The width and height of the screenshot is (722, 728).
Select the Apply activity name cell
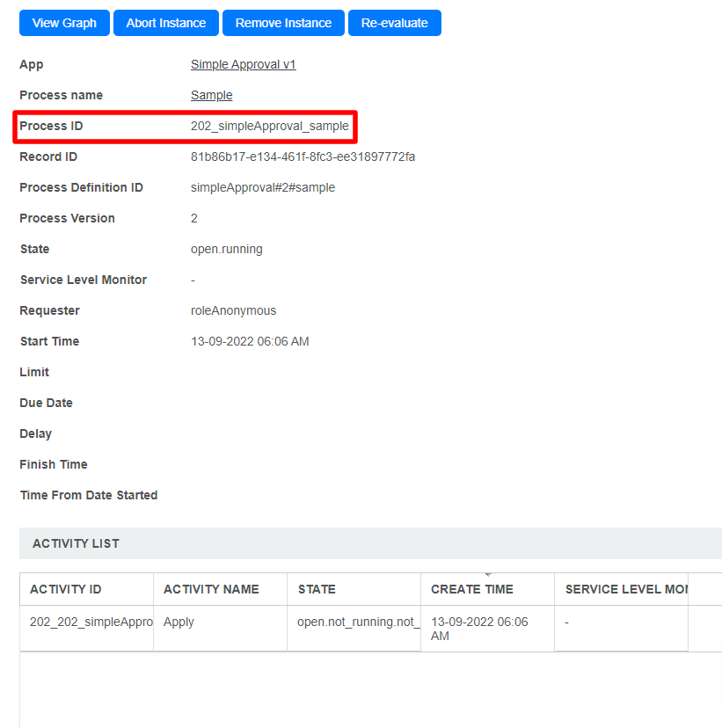point(179,622)
